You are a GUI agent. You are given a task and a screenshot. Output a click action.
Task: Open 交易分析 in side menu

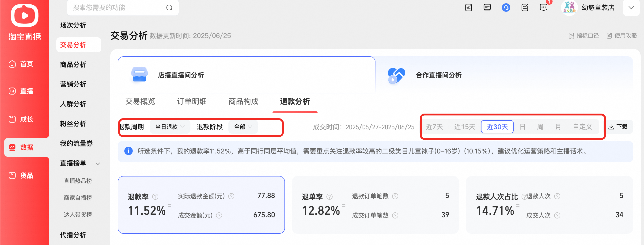(79, 45)
